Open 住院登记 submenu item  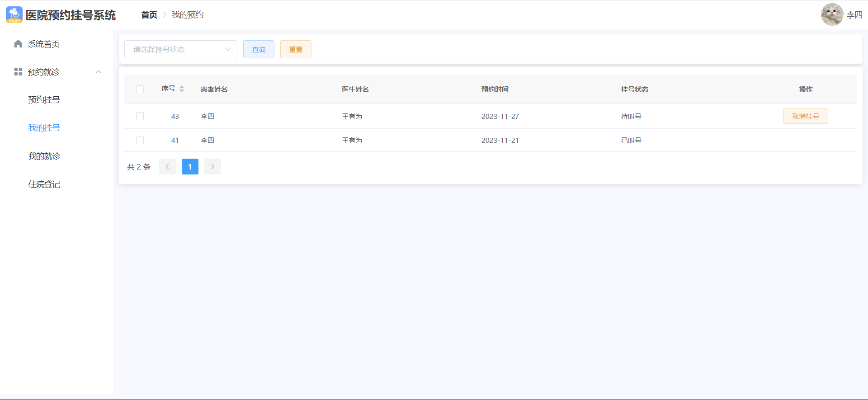pyautogui.click(x=44, y=184)
